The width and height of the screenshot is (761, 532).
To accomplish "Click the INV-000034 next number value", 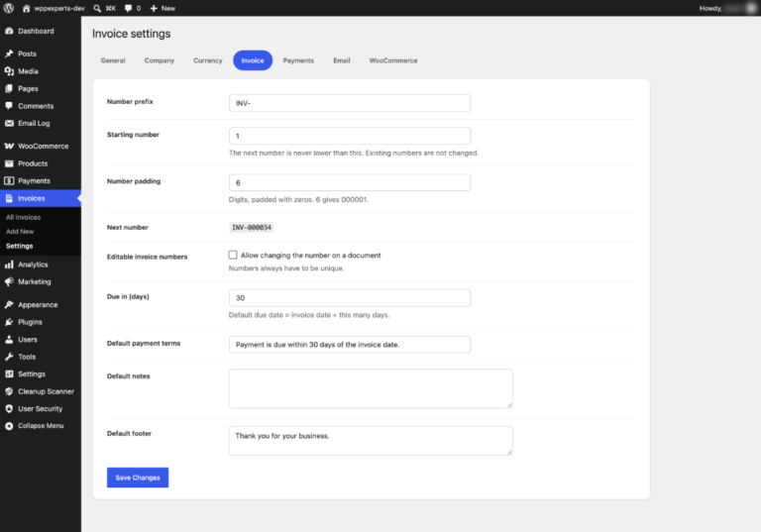I will point(252,227).
